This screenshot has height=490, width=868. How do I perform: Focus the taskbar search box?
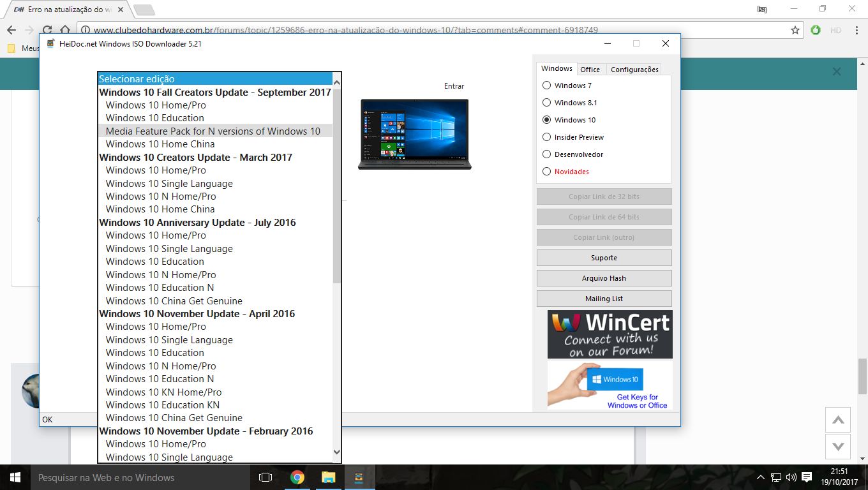[140, 477]
